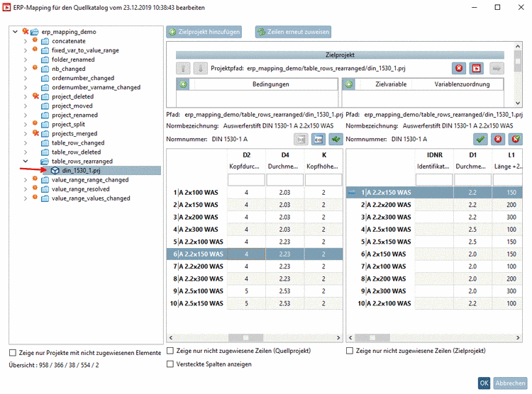Select target row 6 A 2x150 WAS
Screen dimensions: 532x394
[434, 254]
